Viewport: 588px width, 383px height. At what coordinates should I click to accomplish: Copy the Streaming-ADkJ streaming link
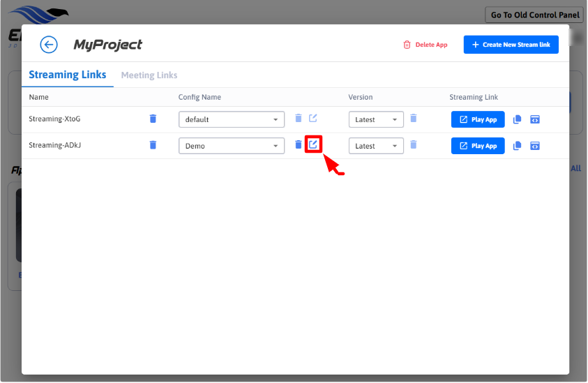click(517, 146)
